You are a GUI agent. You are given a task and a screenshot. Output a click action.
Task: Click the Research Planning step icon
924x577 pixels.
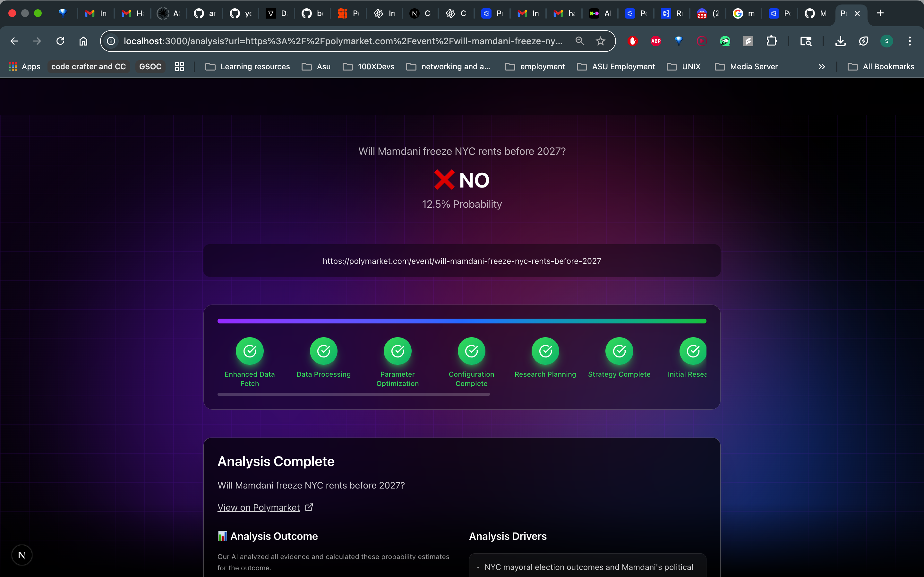(545, 351)
